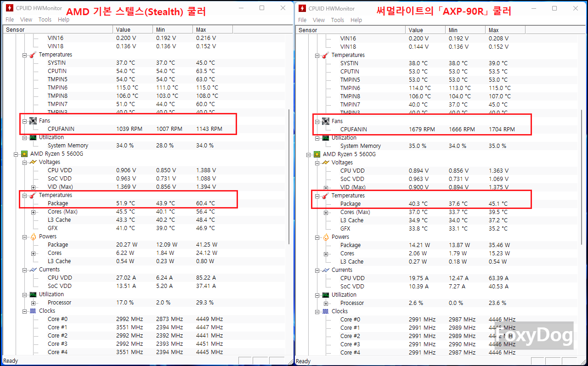Viewport: 588px width, 366px height.
Task: Open the View menu in the left HWMonitor window
Action: coord(26,20)
